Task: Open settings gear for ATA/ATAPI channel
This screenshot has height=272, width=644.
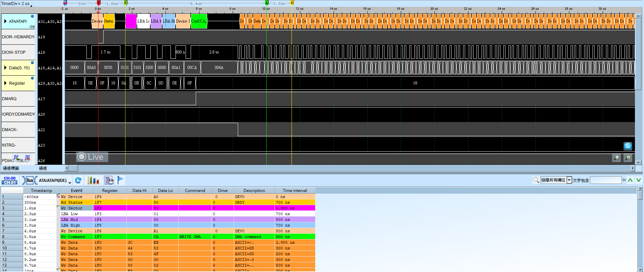Action: click(x=32, y=16)
